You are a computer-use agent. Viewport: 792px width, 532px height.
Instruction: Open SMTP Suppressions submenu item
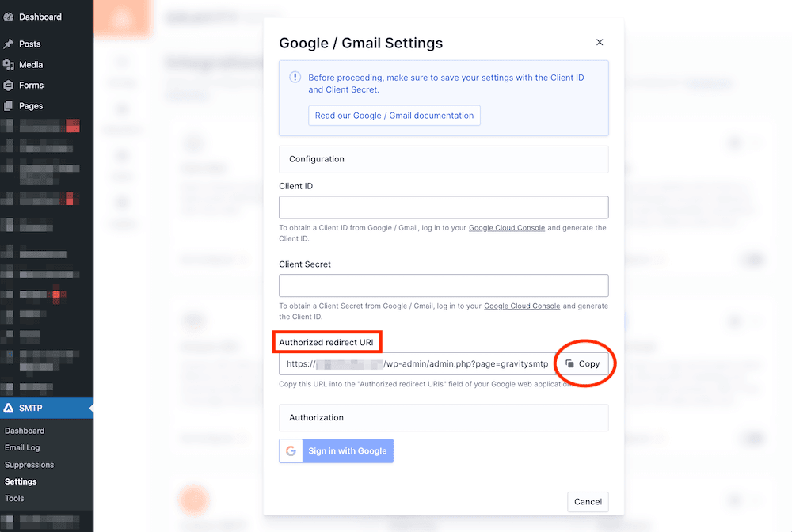pos(29,465)
